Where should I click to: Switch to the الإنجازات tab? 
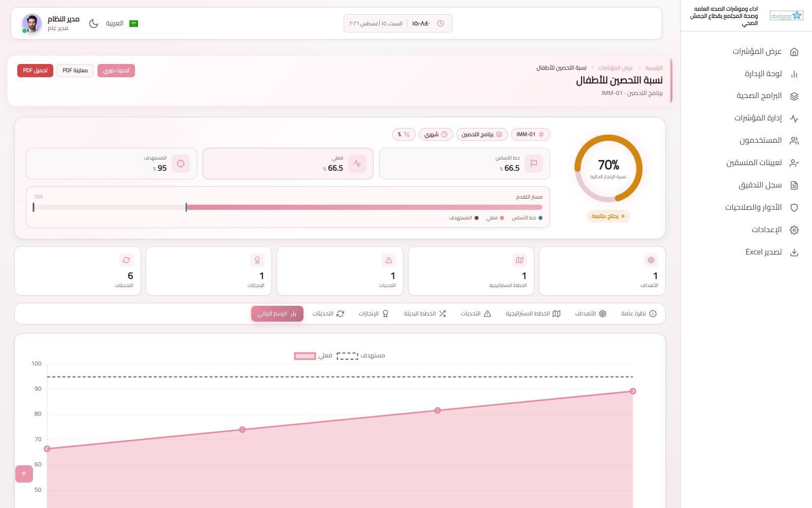click(374, 314)
